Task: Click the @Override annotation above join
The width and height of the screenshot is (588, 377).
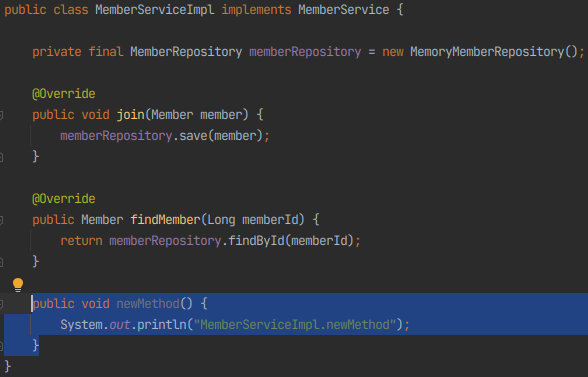Action: click(64, 94)
